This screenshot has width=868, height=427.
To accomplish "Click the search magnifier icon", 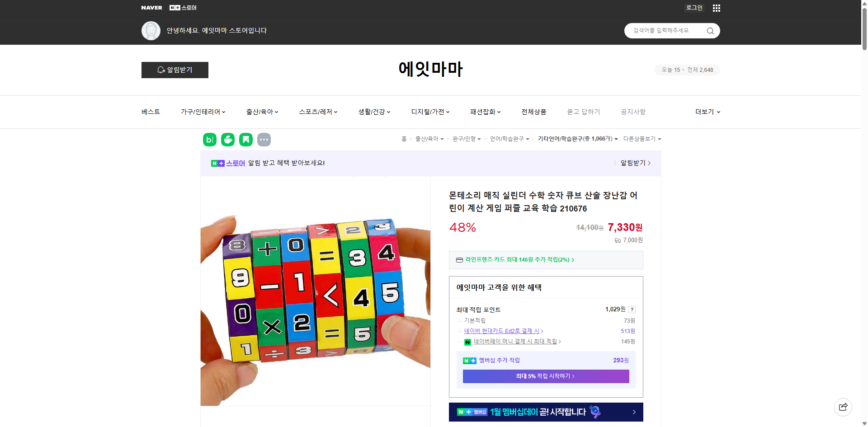I will 710,30.
